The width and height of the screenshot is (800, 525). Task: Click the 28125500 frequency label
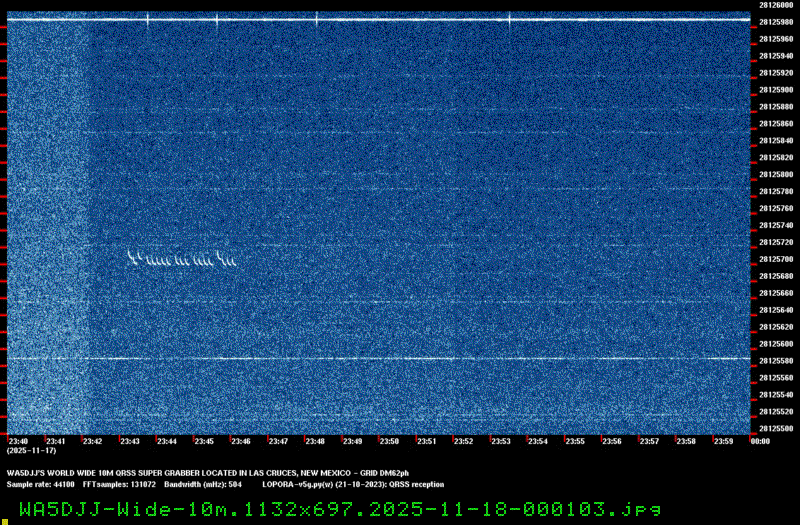click(x=776, y=428)
